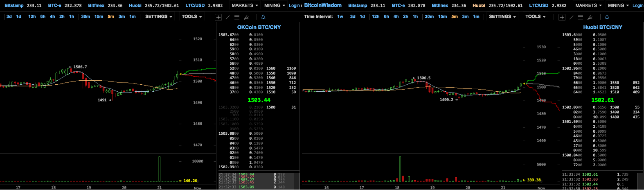Switch Huobi chart to 3m interval
The width and height of the screenshot is (644, 190).
coord(465,16)
